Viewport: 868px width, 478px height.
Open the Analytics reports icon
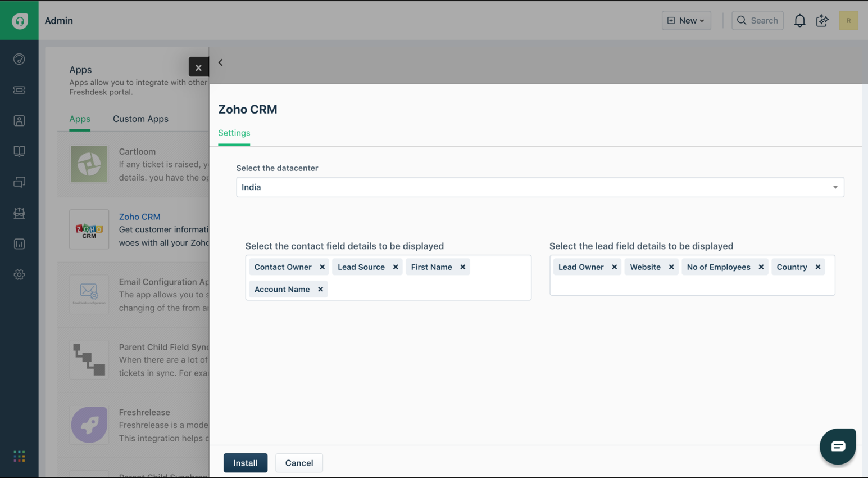19,243
